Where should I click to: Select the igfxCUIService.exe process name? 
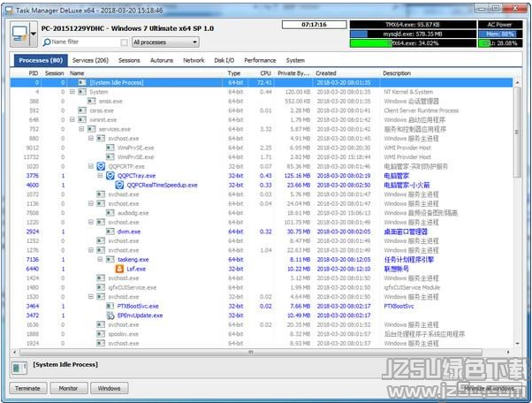tap(133, 287)
